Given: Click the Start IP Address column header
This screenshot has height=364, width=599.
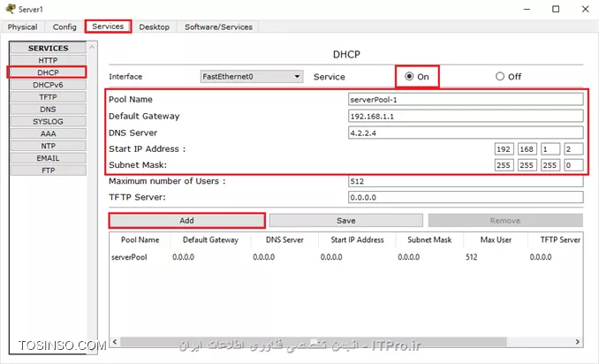Looking at the screenshot, I should (x=357, y=239).
